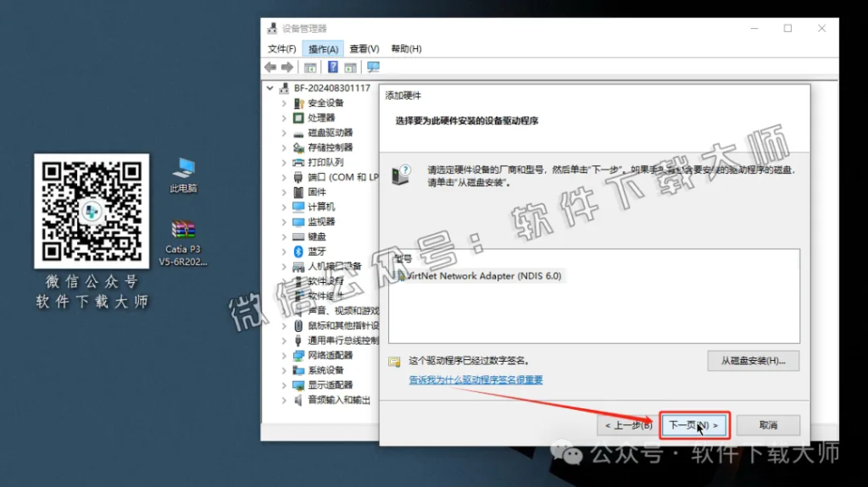This screenshot has width=868, height=487.
Task: Expand the 网络适配器 tree node
Action: coord(284,355)
